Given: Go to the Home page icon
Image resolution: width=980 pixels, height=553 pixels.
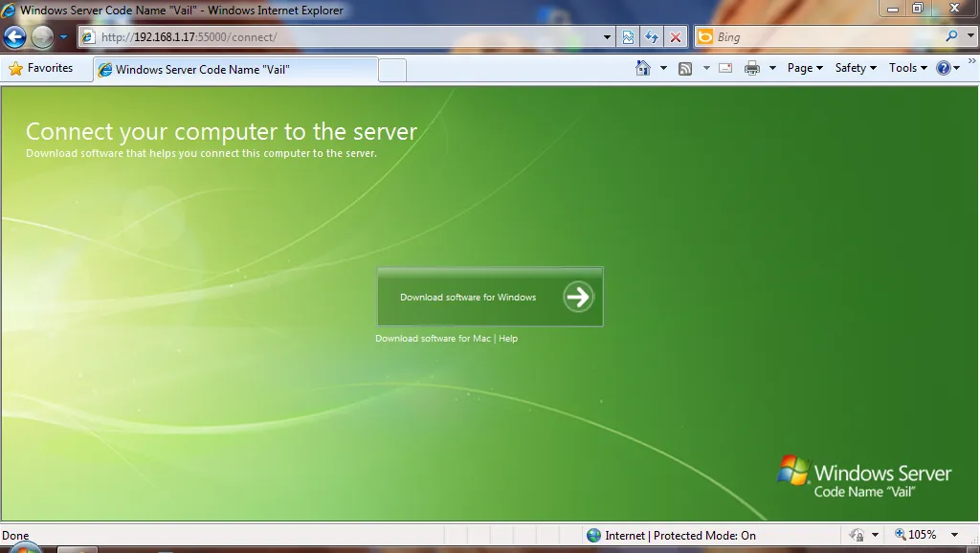Looking at the screenshot, I should tap(642, 68).
